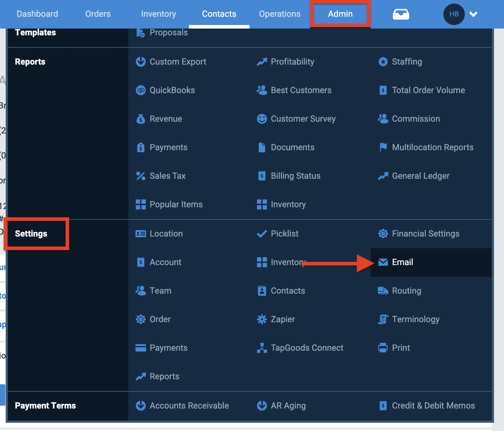Click the Order gear icon
This screenshot has height=431, width=504.
141,319
